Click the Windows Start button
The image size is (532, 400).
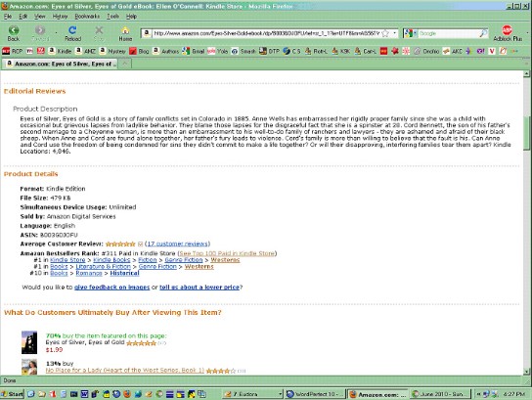click(x=12, y=394)
